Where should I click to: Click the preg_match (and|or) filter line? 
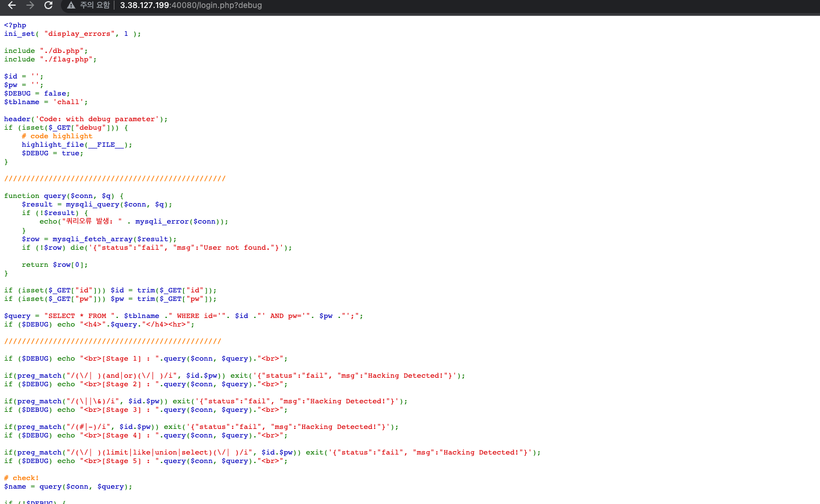pyautogui.click(x=234, y=375)
